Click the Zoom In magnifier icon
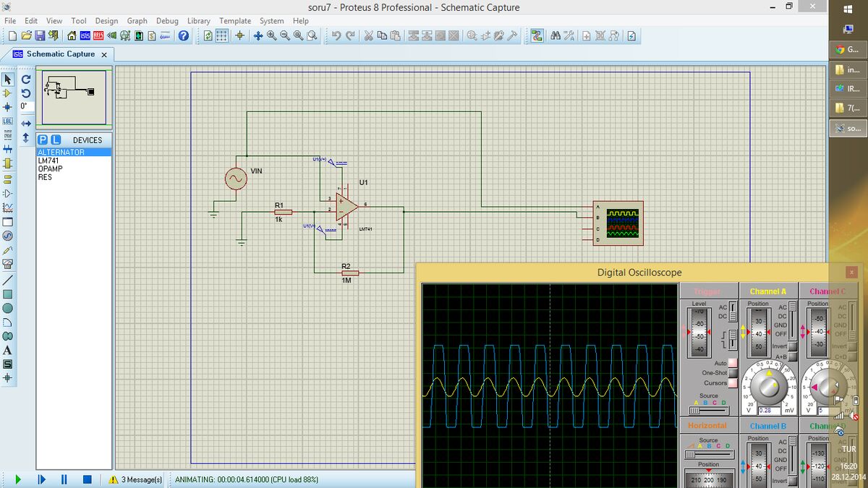The width and height of the screenshot is (868, 488). [x=272, y=36]
